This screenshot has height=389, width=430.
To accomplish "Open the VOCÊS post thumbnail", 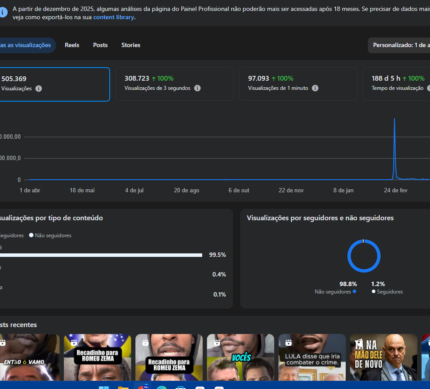I will [240, 357].
